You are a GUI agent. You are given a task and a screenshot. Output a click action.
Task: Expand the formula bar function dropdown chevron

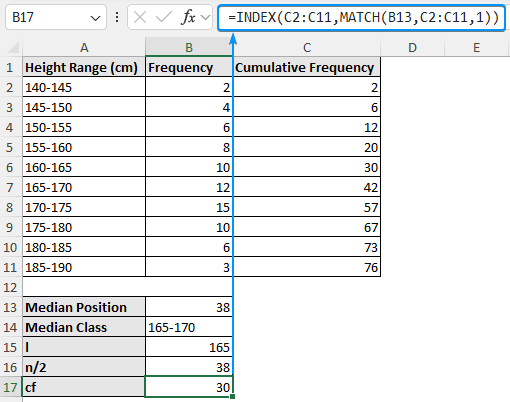pyautogui.click(x=206, y=17)
